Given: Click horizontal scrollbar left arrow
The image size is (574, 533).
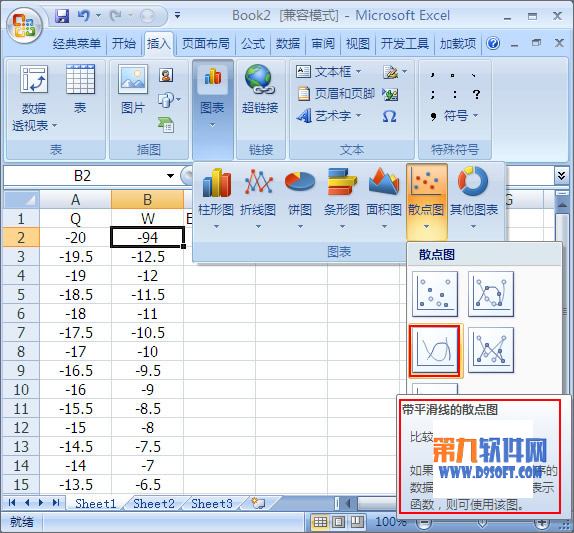Looking at the screenshot, I should point(348,504).
